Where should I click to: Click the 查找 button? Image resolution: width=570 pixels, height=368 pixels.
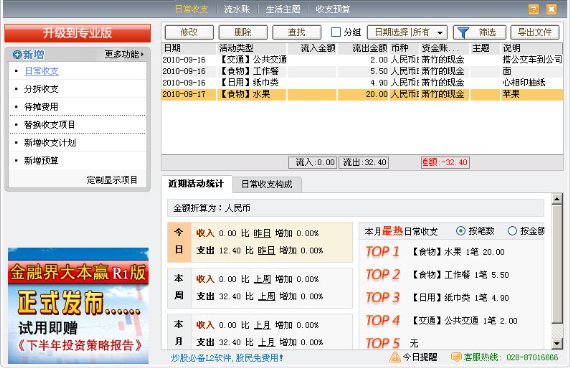[x=297, y=32]
